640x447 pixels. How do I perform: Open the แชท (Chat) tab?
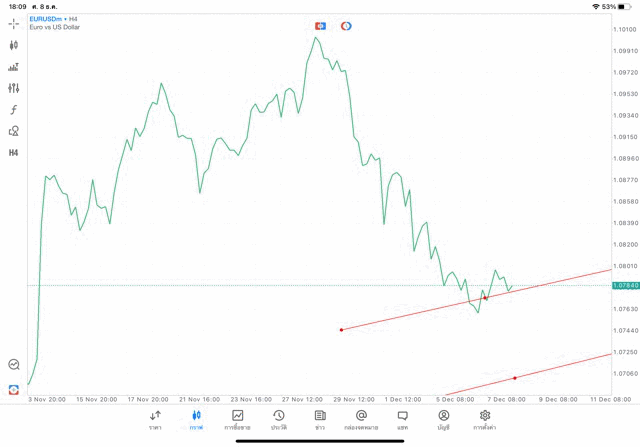pyautogui.click(x=402, y=419)
